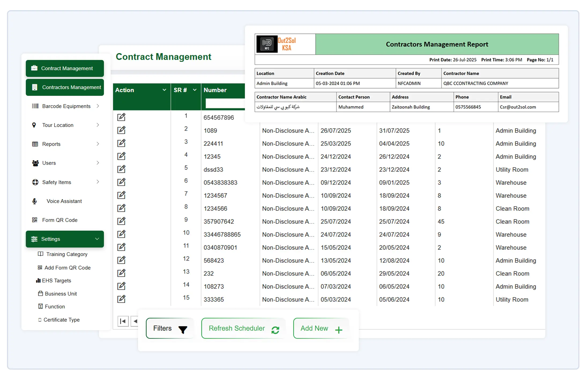Click the Filters funnel icon
The width and height of the screenshot is (588, 383).
[x=183, y=329]
